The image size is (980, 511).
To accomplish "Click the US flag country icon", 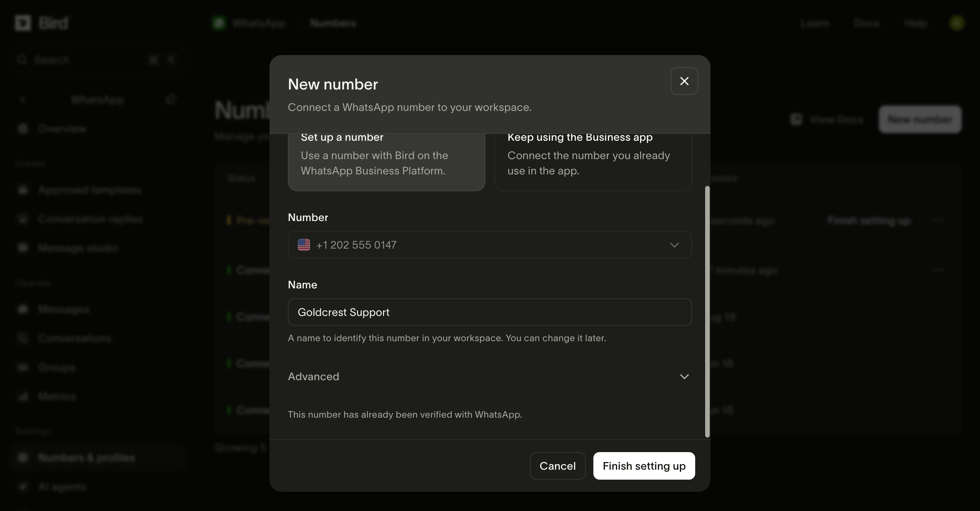I will pos(304,245).
